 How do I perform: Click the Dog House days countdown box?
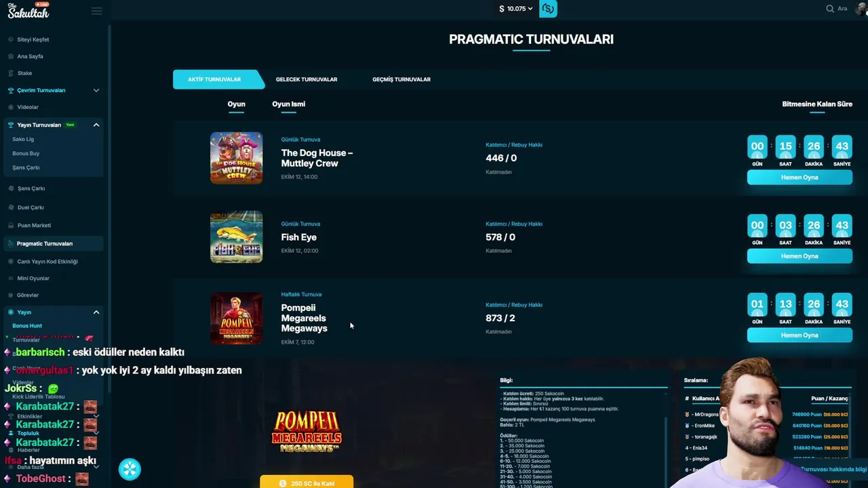coord(757,146)
